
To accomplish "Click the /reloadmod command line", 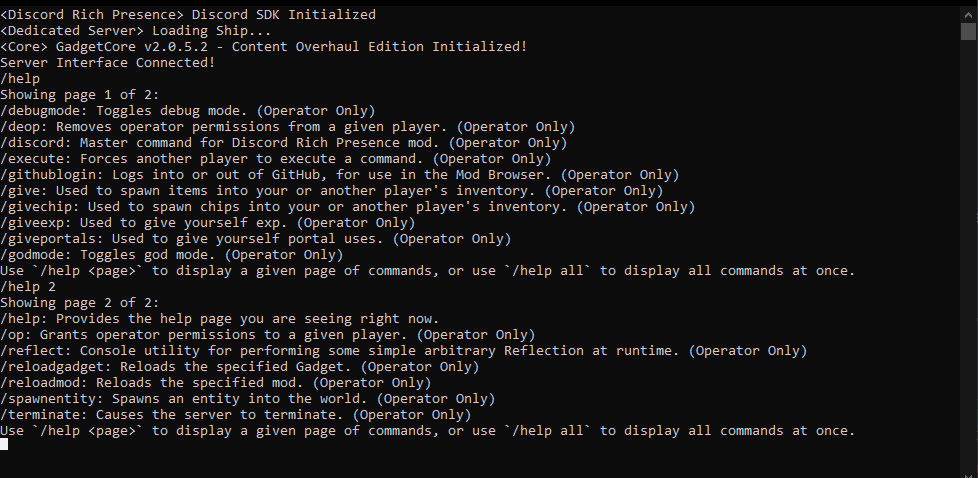I will click(216, 383).
